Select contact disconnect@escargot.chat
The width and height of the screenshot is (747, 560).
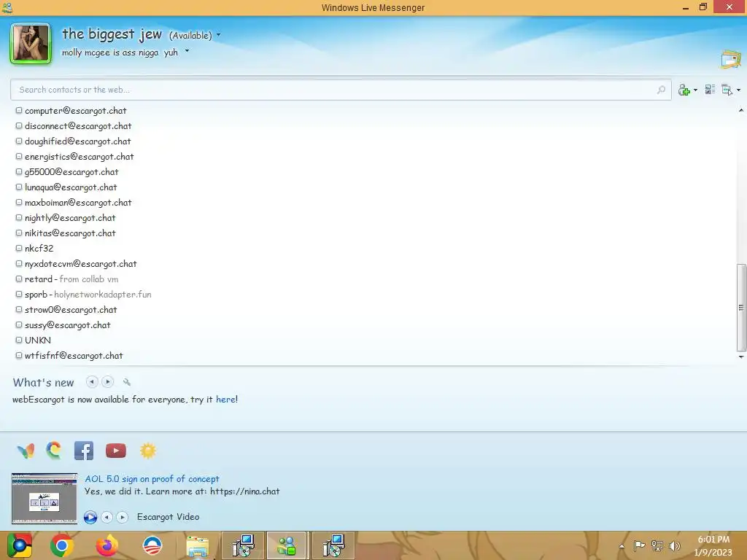[78, 125]
